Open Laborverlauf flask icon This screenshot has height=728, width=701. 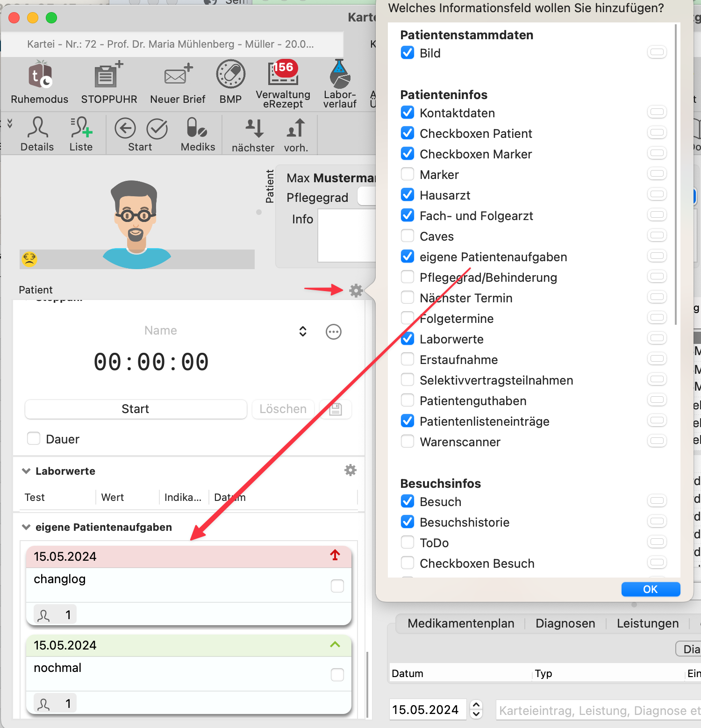click(340, 83)
